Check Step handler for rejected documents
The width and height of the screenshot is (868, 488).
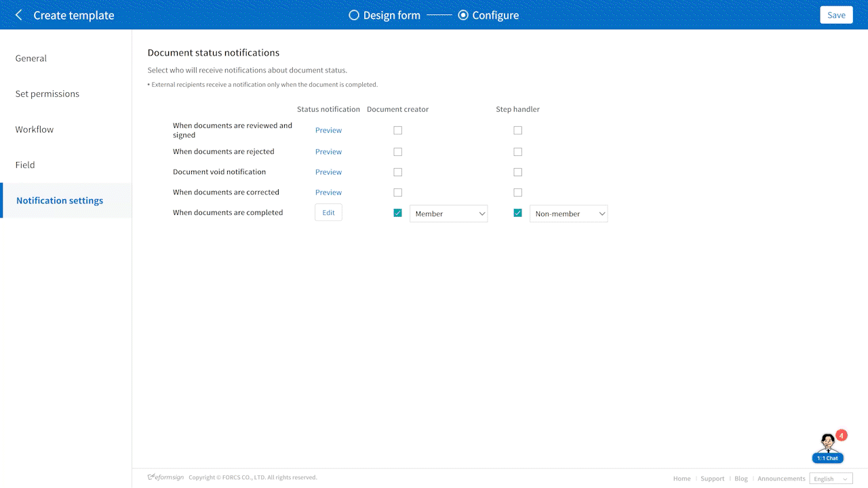point(518,152)
